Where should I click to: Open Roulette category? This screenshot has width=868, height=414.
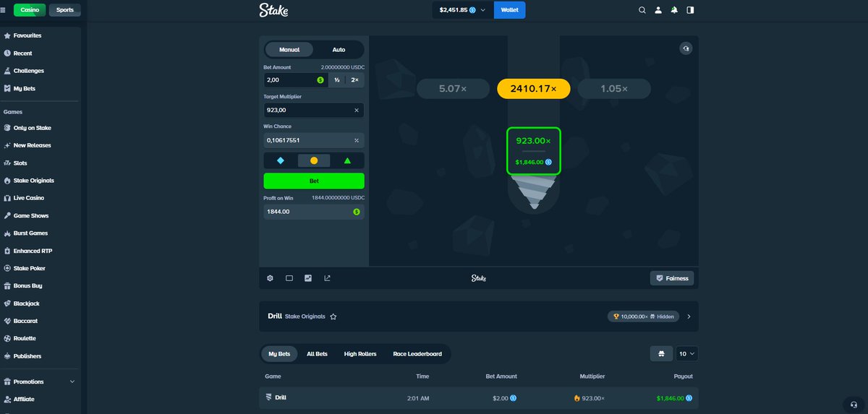tap(25, 338)
